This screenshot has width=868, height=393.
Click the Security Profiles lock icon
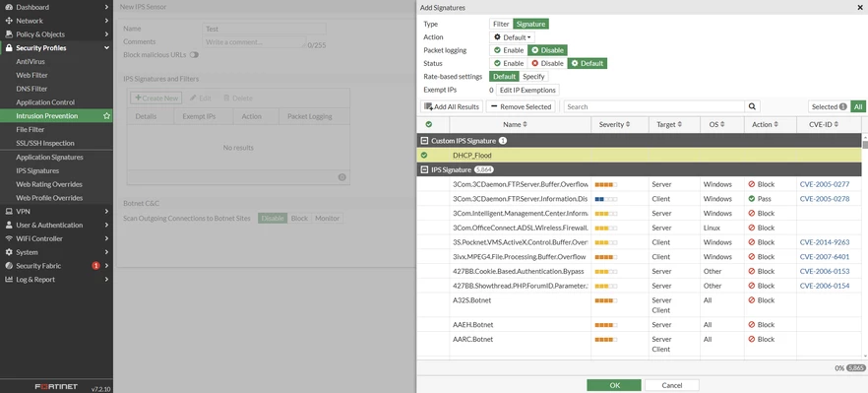coord(9,48)
